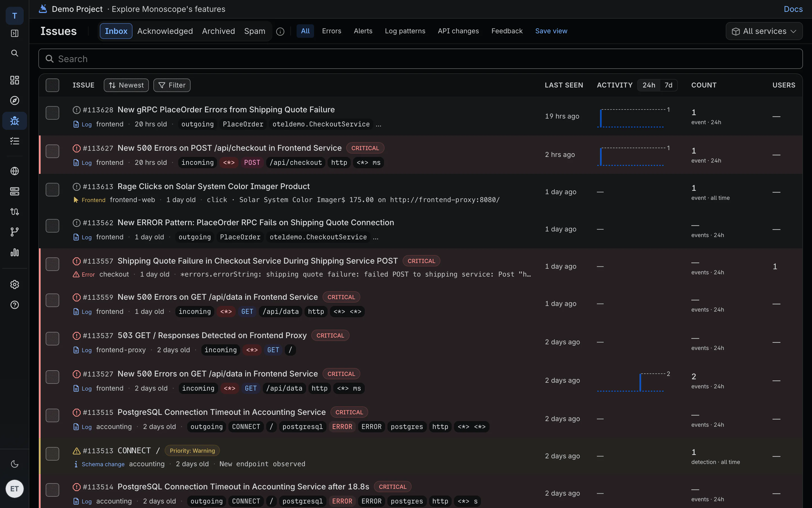Open the settings gear icon
812x508 pixels.
pos(14,284)
